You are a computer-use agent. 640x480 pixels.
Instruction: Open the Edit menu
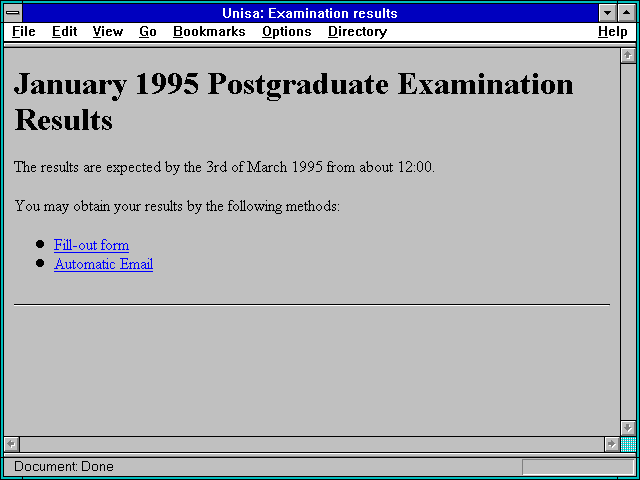click(64, 31)
